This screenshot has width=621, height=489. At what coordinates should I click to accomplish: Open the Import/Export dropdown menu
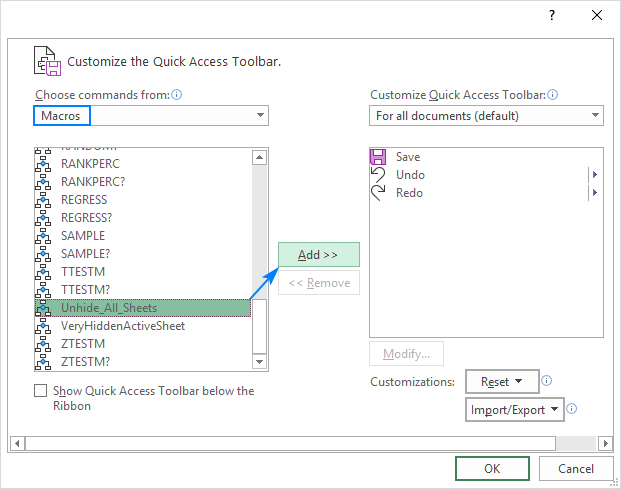click(516, 409)
